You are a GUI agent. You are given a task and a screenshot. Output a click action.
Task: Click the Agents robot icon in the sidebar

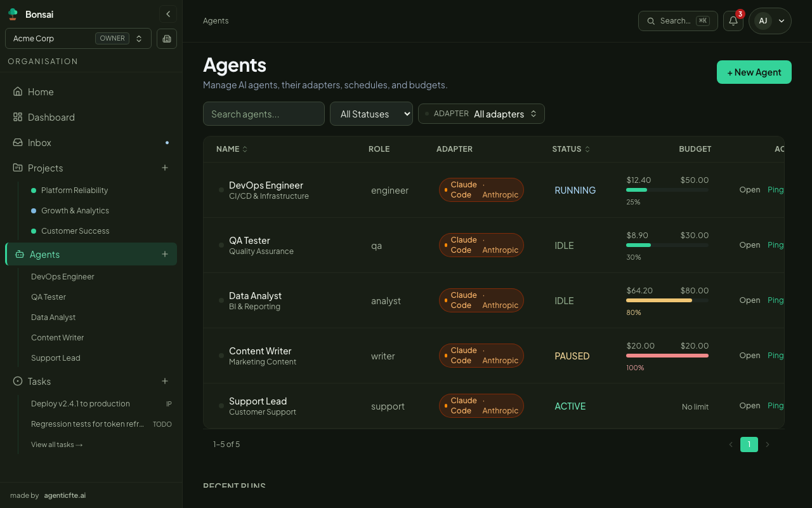tap(20, 254)
